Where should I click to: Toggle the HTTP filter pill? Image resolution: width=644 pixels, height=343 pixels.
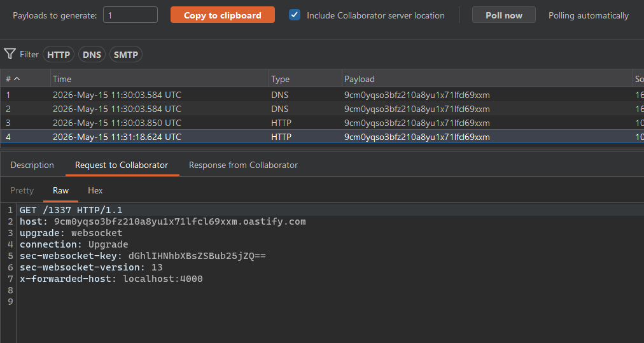click(x=59, y=55)
